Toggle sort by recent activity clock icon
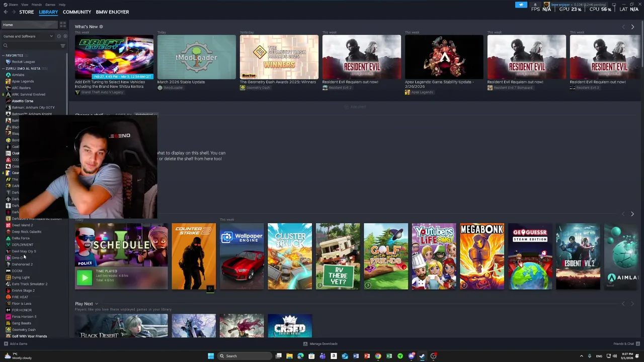The image size is (644, 362). point(59,36)
